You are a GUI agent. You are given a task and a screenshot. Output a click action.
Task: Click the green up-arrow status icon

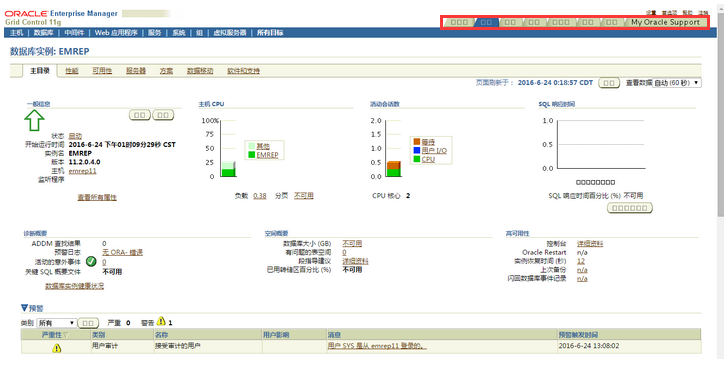[x=35, y=121]
